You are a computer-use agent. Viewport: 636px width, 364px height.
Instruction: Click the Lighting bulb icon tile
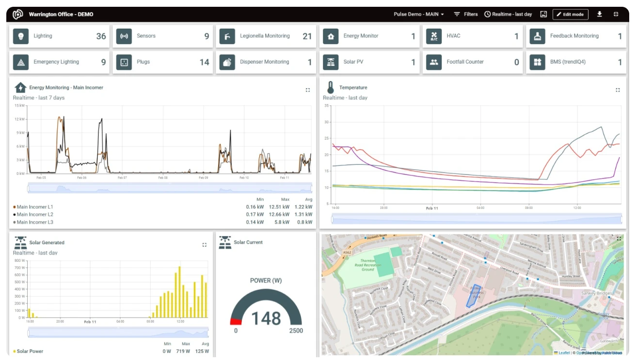coord(21,36)
